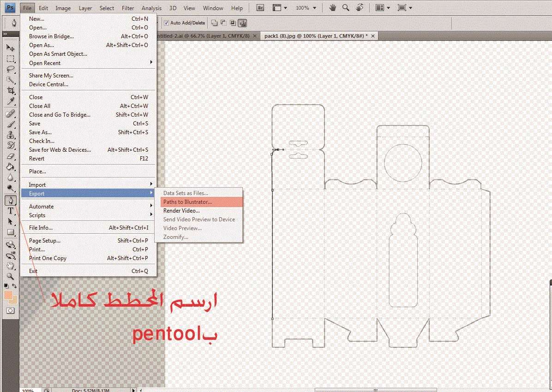
Task: Select the Hand tool in toolbox
Action: tap(11, 266)
